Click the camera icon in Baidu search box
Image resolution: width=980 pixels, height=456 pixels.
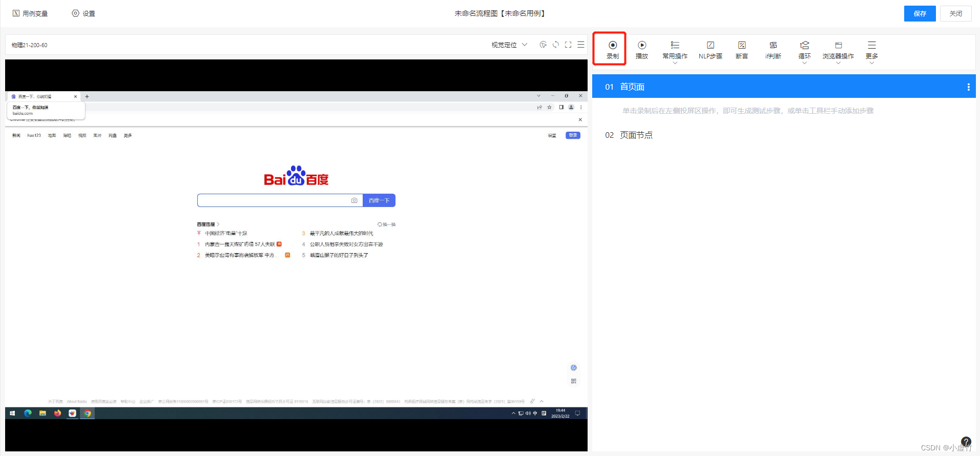point(354,200)
